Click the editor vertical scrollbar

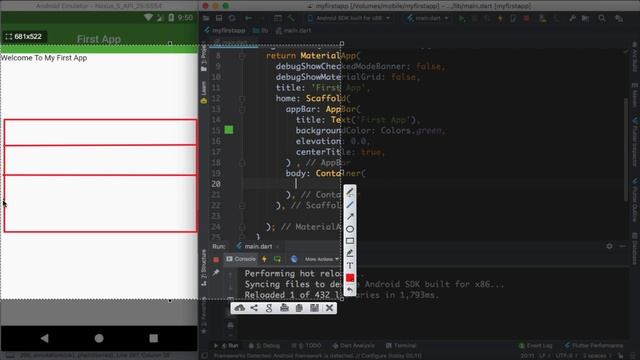pos(626,149)
